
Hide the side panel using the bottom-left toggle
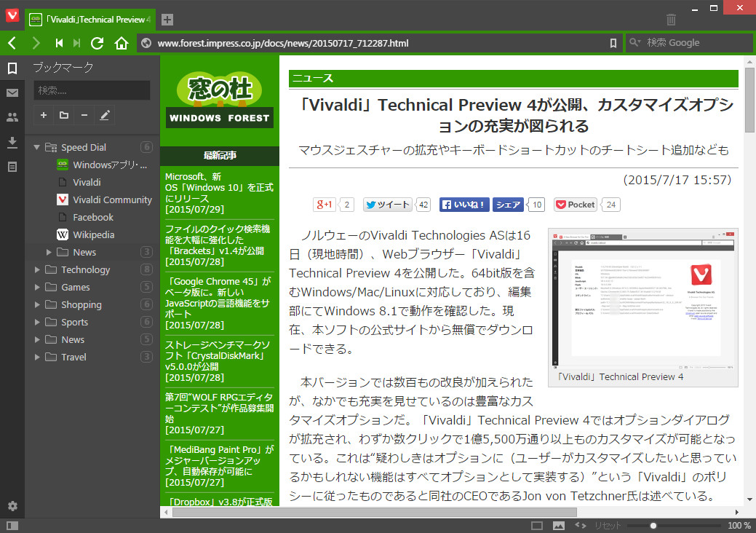click(x=12, y=524)
